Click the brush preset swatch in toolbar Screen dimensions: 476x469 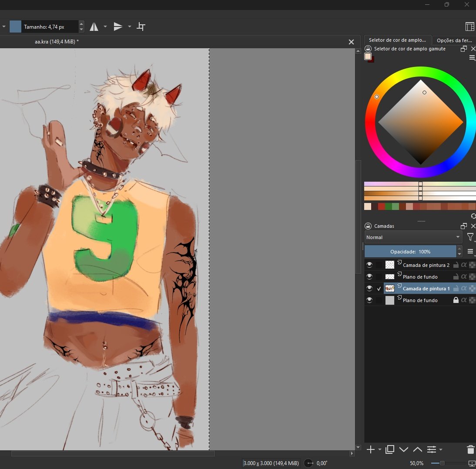[16, 27]
